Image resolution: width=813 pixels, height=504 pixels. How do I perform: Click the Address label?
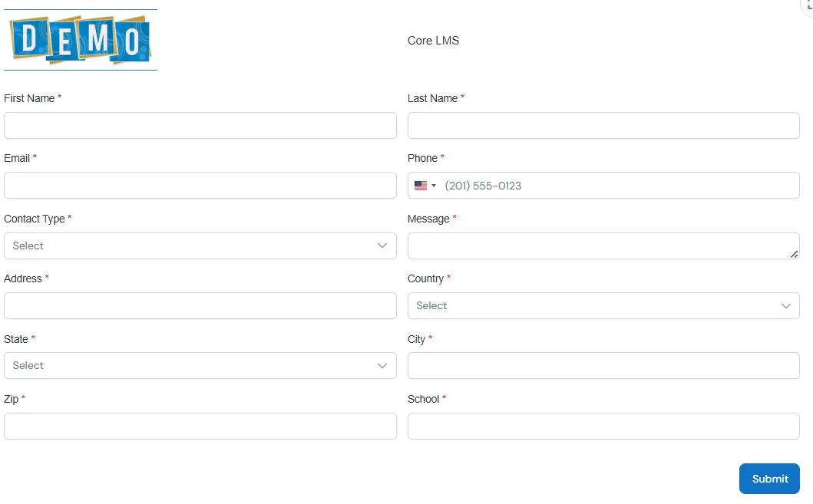point(23,278)
